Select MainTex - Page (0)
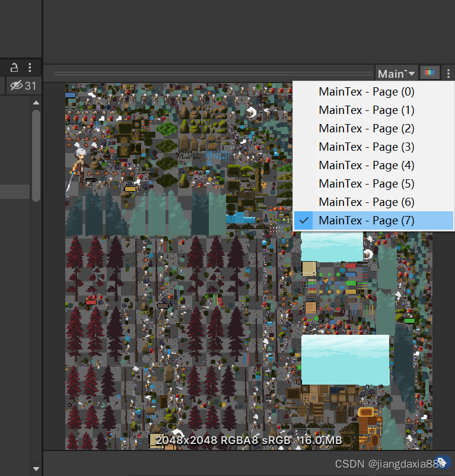The height and width of the screenshot is (476, 455). pos(374,91)
